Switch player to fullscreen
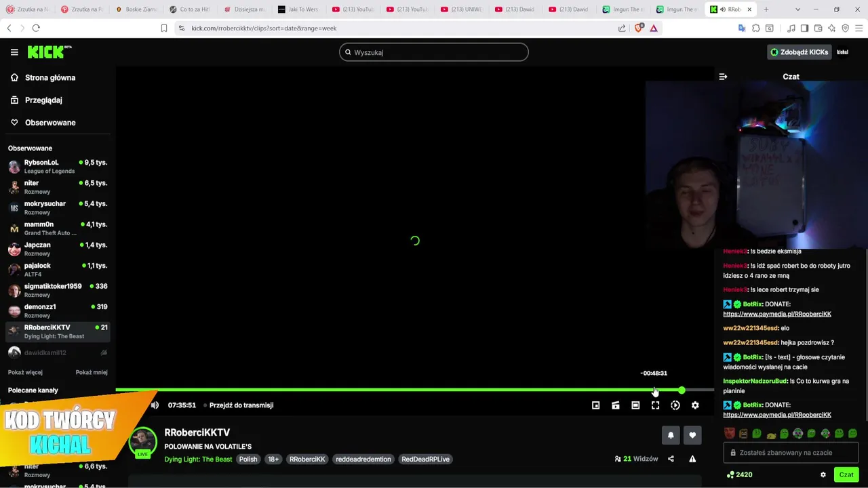Viewport: 868px width, 488px height. [x=655, y=405]
